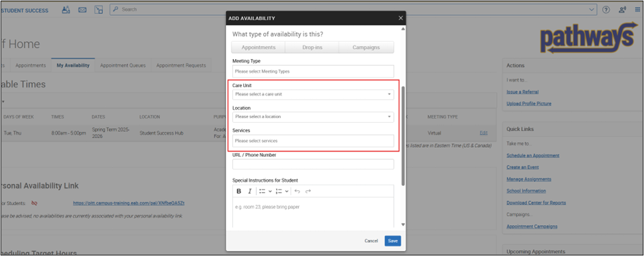Save the new availability
The height and width of the screenshot is (256, 644).
393,241
